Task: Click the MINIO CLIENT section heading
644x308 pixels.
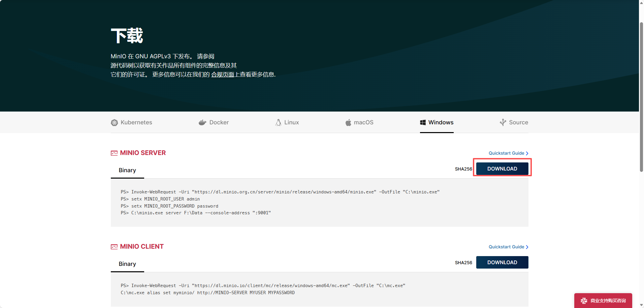Action: pyautogui.click(x=142, y=247)
